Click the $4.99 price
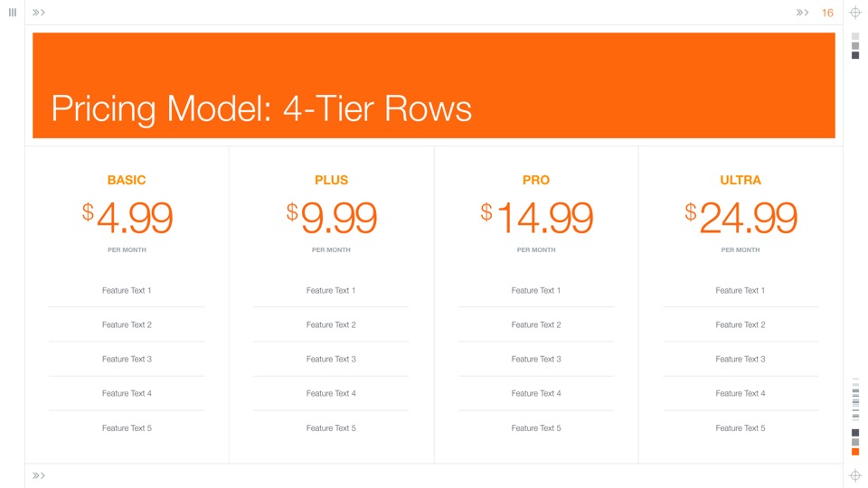Screen dimensions: 868x488 [x=127, y=218]
